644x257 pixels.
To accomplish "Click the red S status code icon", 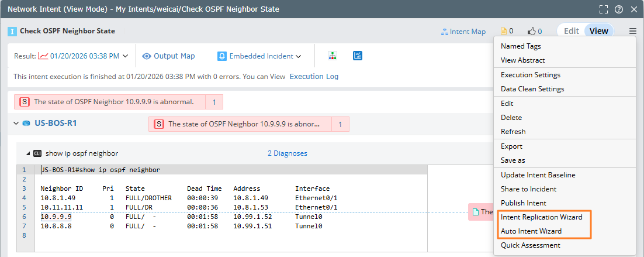I will point(25,102).
